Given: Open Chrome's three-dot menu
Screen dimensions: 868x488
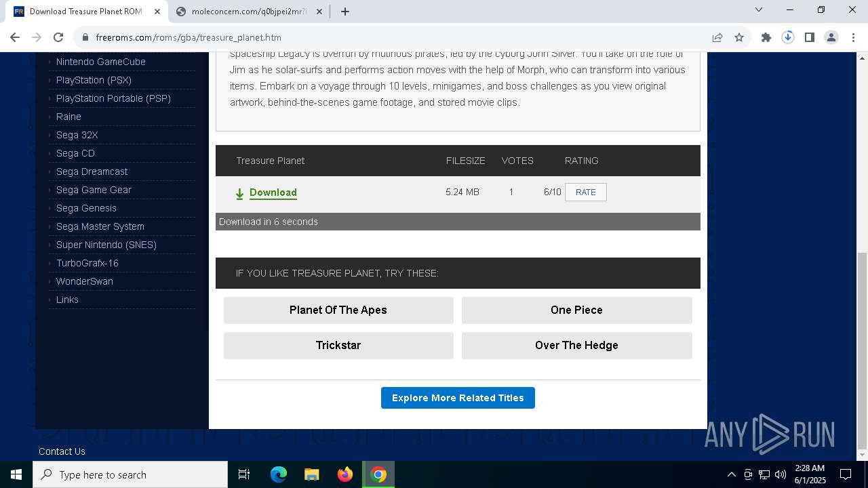Looking at the screenshot, I should [852, 37].
